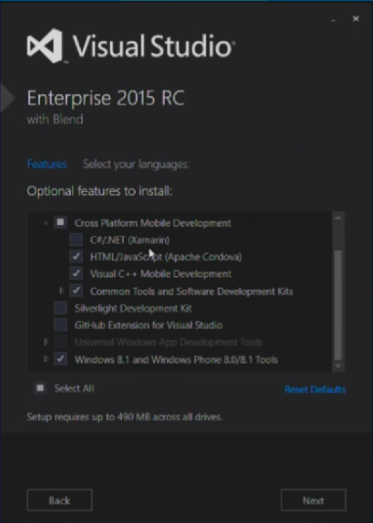Select the Cross Platform Mobile Development label
Viewport: 373px width, 523px height.
(x=153, y=223)
